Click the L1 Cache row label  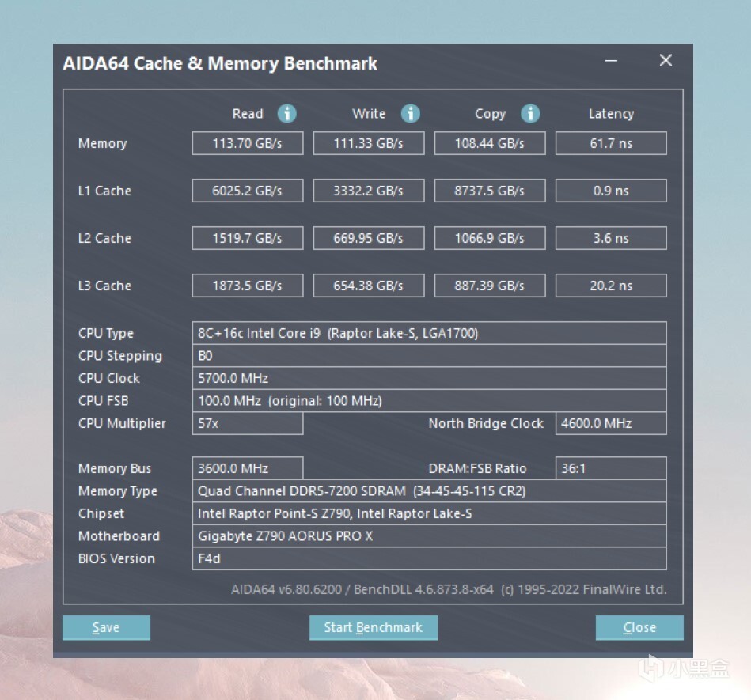[104, 191]
